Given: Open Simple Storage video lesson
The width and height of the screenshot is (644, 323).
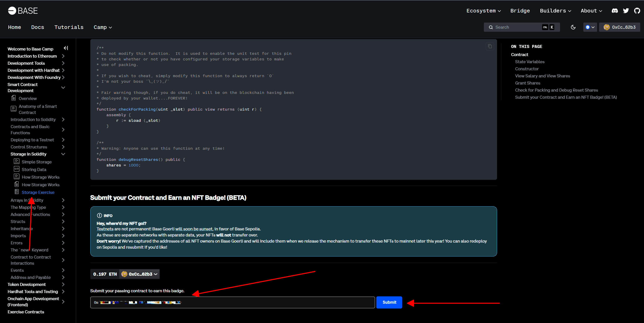Looking at the screenshot, I should [x=37, y=162].
